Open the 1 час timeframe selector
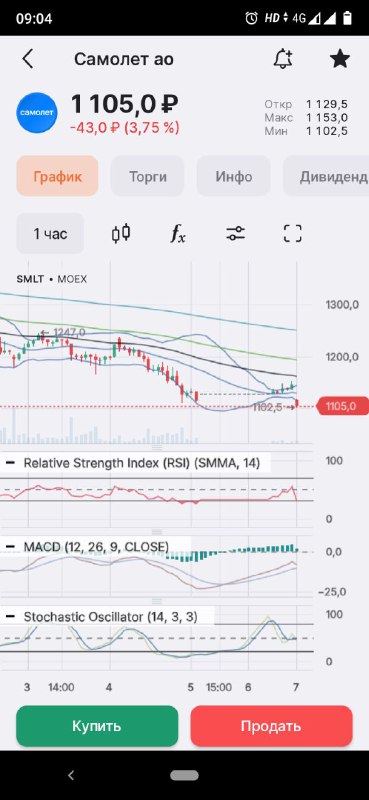This screenshot has width=369, height=800. [50, 234]
